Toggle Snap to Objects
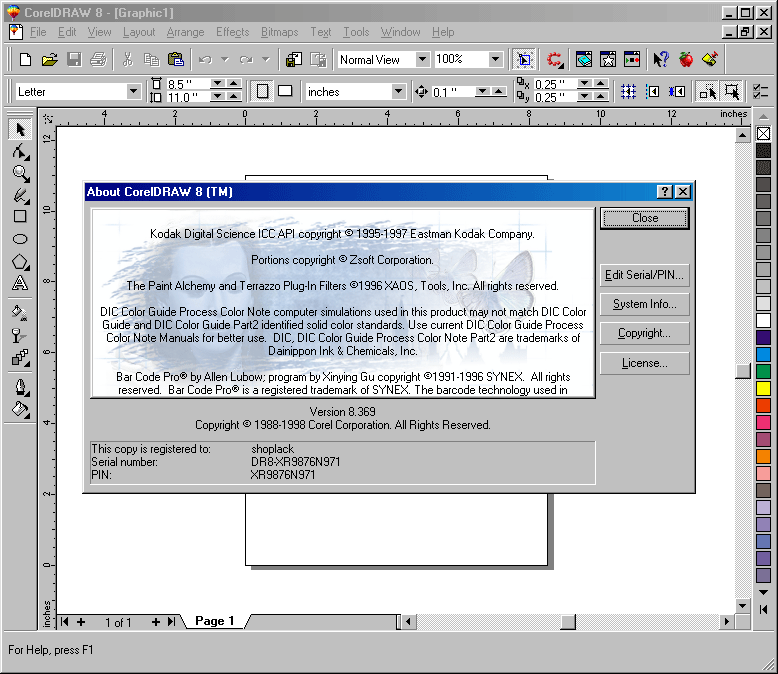 [677, 91]
